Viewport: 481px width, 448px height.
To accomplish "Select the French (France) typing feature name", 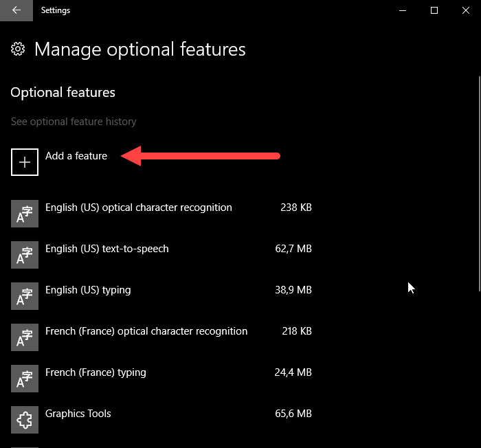I will [x=96, y=372].
